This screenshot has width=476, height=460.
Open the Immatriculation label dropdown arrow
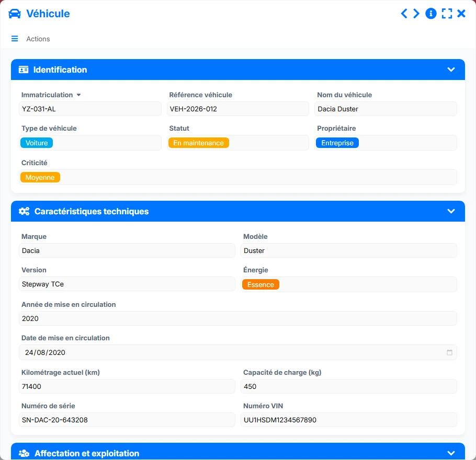pyautogui.click(x=78, y=95)
